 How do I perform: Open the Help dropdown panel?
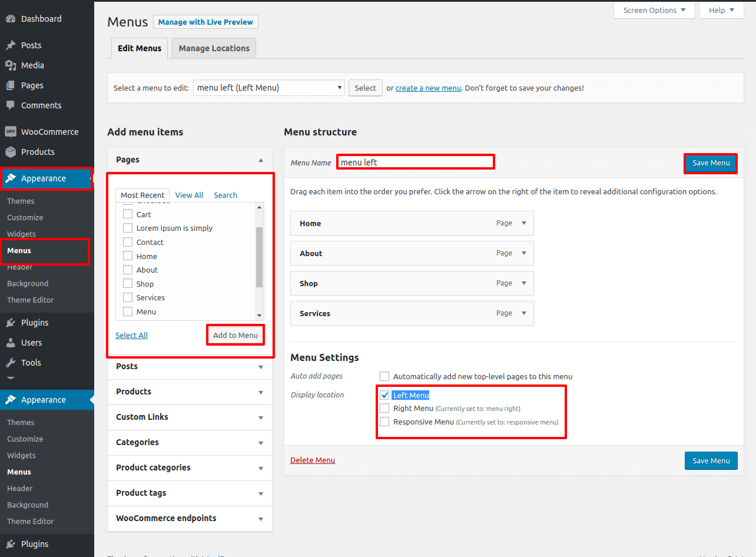(721, 10)
